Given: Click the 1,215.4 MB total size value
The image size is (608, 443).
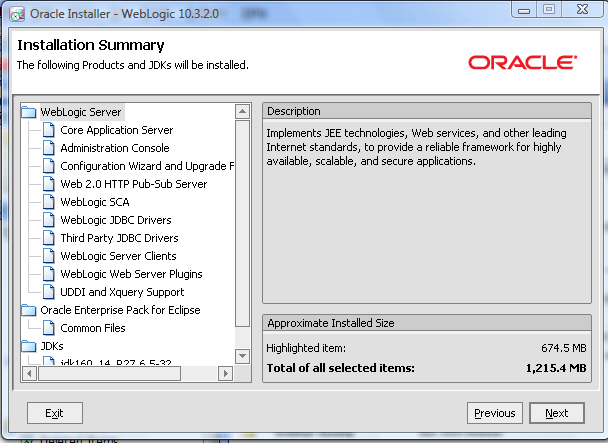Looking at the screenshot, I should point(556,368).
